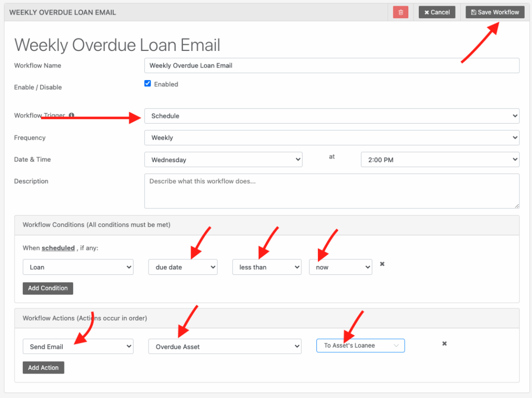Open the now value dropdown
The image size is (532, 398).
[340, 267]
